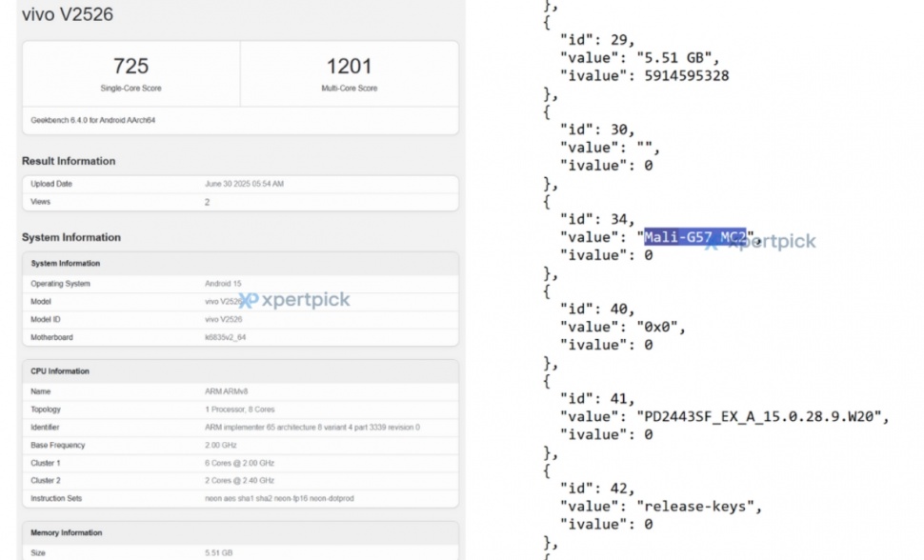
Task: Select the 'ARM ARMv8' CPU name
Action: coord(227,391)
